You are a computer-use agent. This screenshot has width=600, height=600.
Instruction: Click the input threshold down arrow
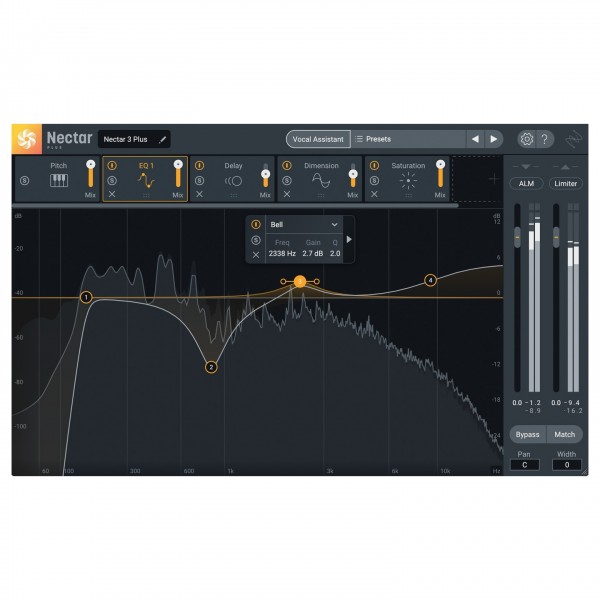[526, 167]
